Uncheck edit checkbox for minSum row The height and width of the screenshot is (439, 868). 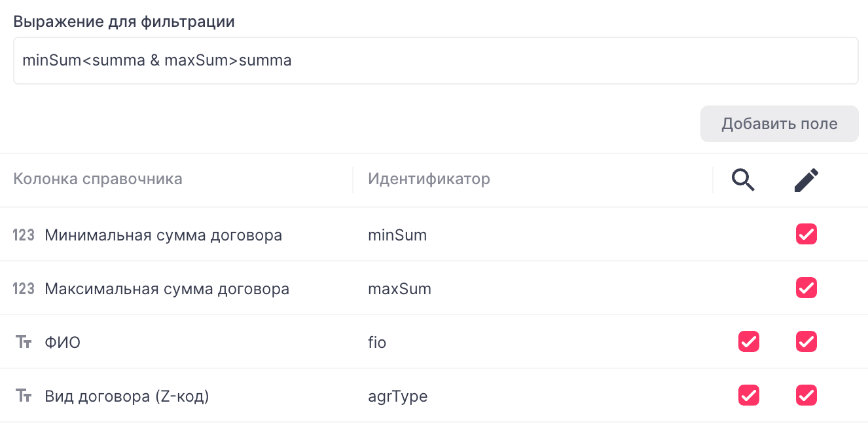pos(806,235)
